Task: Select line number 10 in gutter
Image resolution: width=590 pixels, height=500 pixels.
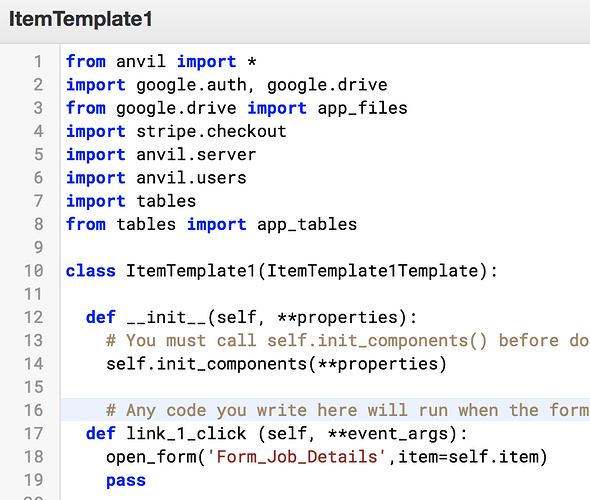Action: (x=33, y=271)
